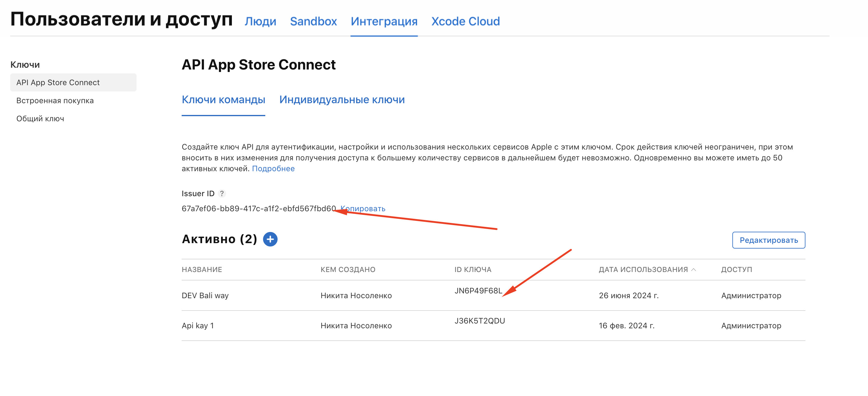Screen dimensions: 868x396
Task: Click the API App Store Connect page heading
Action: 258,65
